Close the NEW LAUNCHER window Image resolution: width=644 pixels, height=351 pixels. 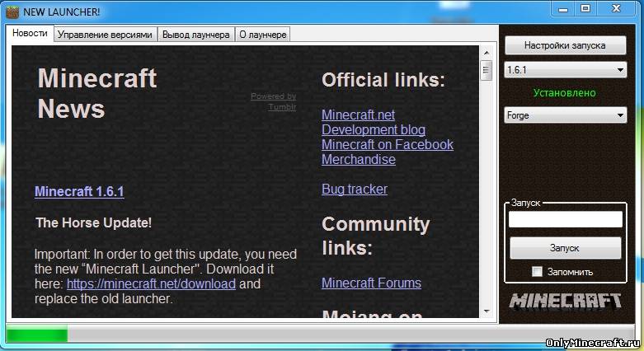click(x=617, y=8)
